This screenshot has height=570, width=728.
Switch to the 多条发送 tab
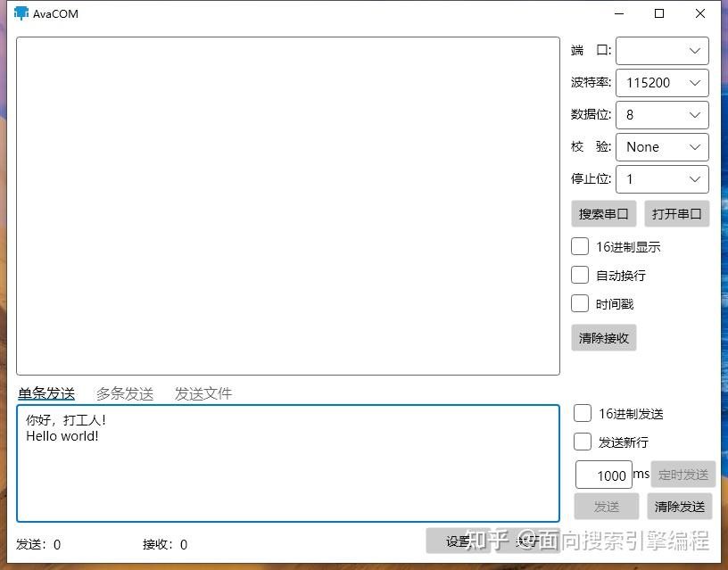(x=125, y=393)
